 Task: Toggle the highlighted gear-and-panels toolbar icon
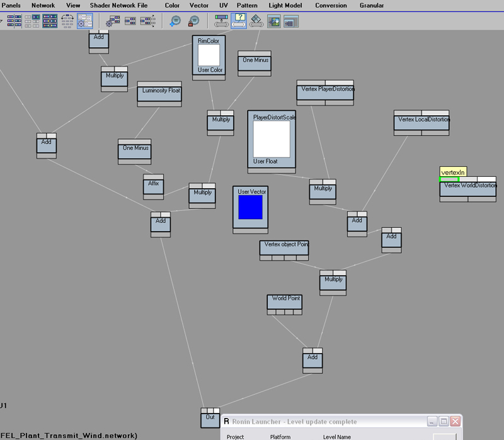pyautogui.click(x=85, y=21)
